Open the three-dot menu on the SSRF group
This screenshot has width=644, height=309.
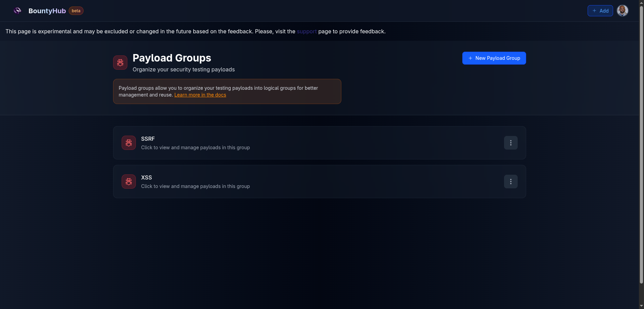[x=511, y=143]
